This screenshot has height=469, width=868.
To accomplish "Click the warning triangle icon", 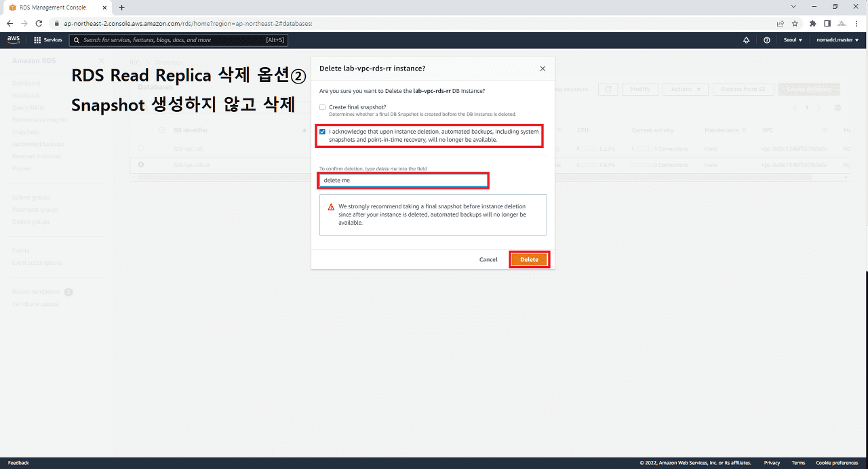I will tap(331, 206).
